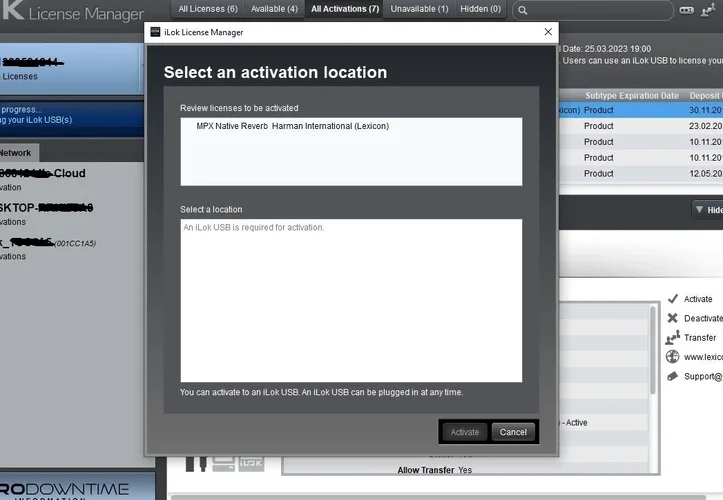The image size is (723, 500).
Task: Collapse the details pane with Hide button
Action: tap(708, 210)
